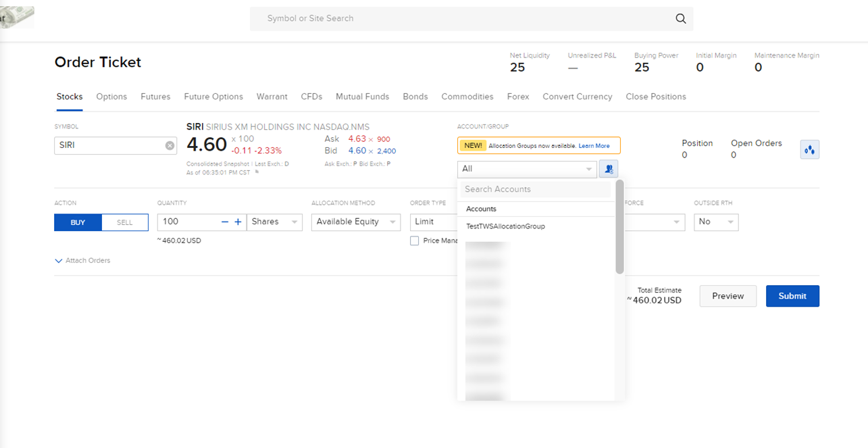The image size is (868, 448).
Task: Switch to the Options tab
Action: pos(111,97)
